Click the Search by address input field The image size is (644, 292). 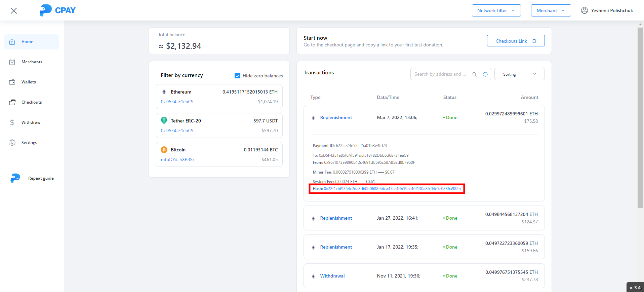440,74
